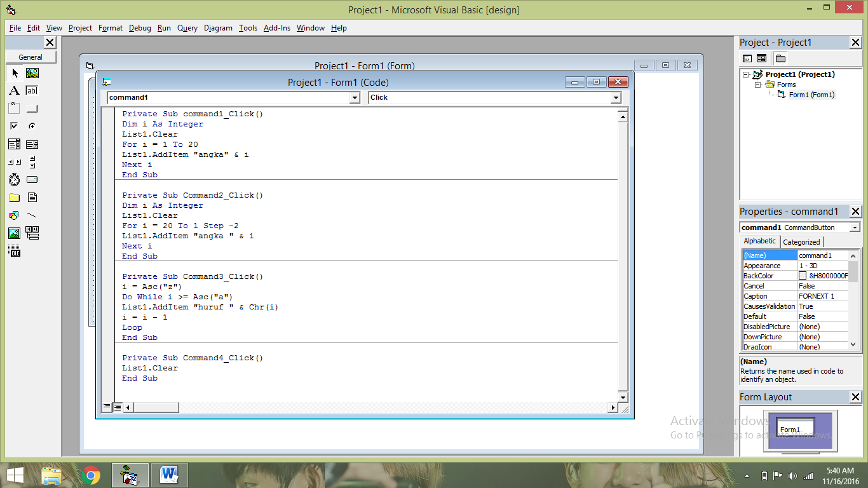Select the CommandButton tool in the toolbox

click(32, 108)
